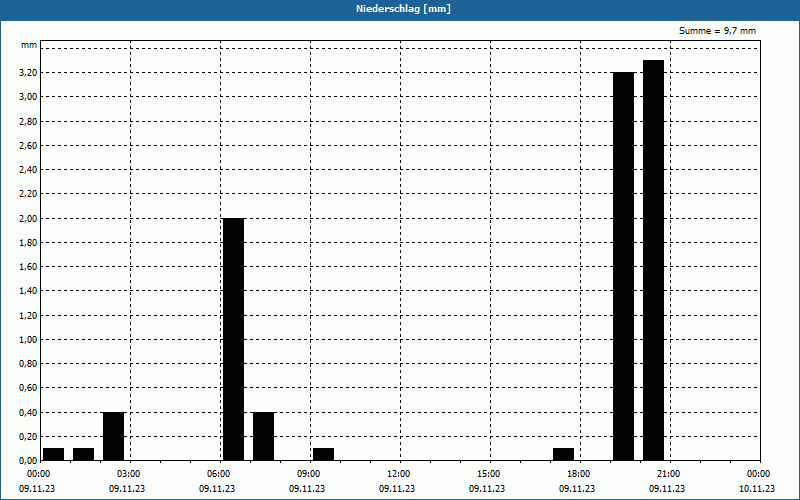Click the 0,10 mm bar before 18:00
Screen dimensions: 800x500
click(x=563, y=454)
